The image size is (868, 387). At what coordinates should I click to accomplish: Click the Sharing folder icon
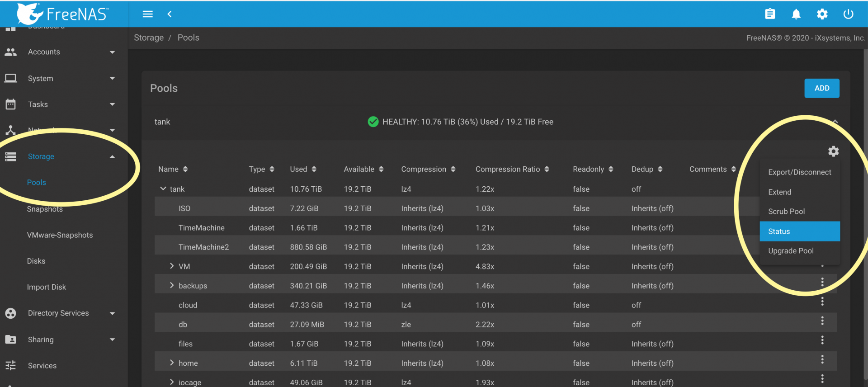[10, 340]
